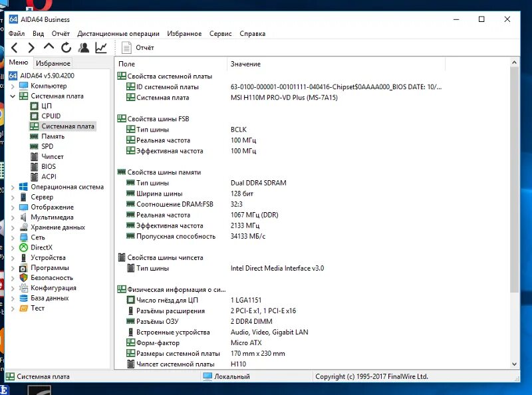Viewport: 532px width, 395px height.
Task: Click the Операционная система Windows icon
Action: (x=23, y=187)
